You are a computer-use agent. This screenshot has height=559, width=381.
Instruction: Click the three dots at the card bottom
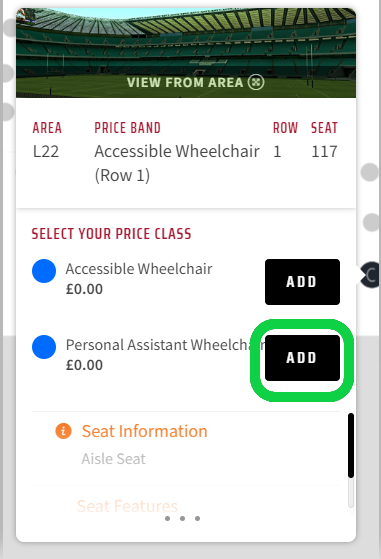182,518
